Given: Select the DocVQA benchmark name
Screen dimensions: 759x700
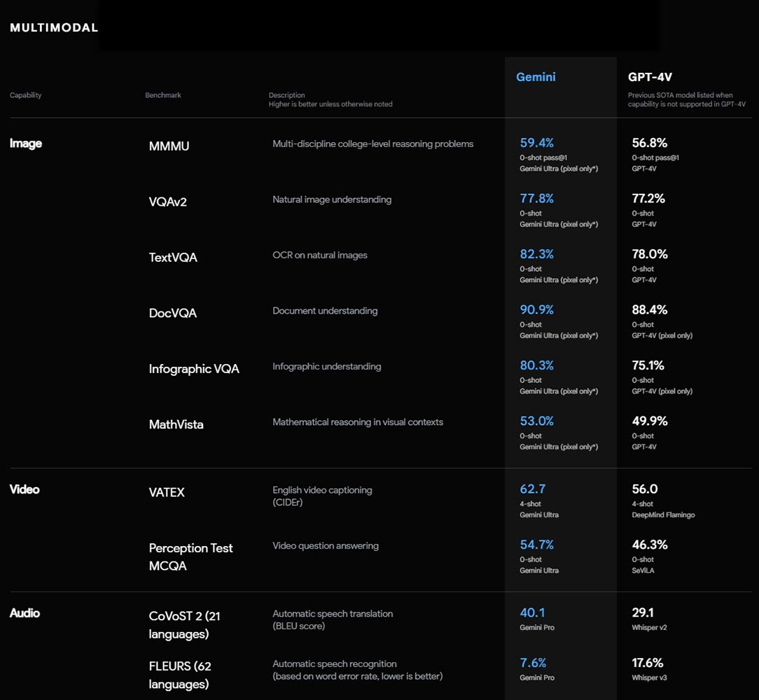Looking at the screenshot, I should click(x=173, y=313).
